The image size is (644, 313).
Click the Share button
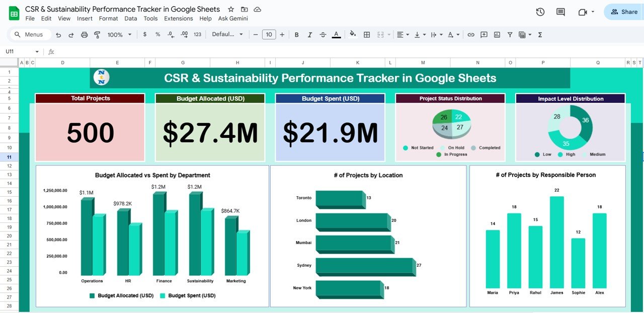coord(624,11)
